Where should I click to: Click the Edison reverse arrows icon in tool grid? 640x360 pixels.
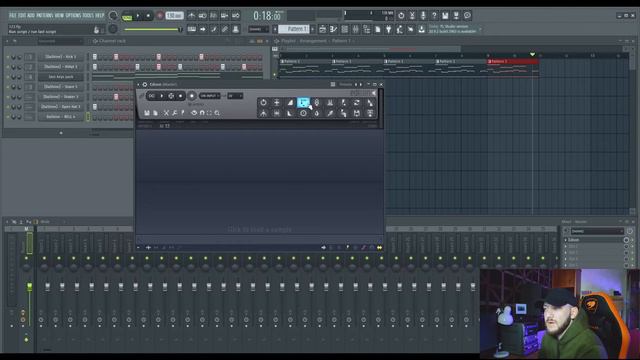[357, 102]
